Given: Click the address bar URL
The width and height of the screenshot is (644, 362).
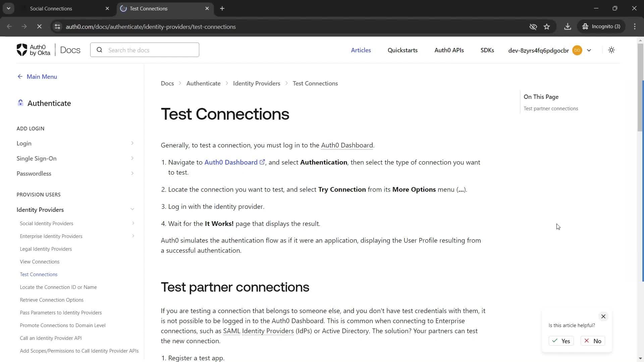Looking at the screenshot, I should (x=151, y=27).
